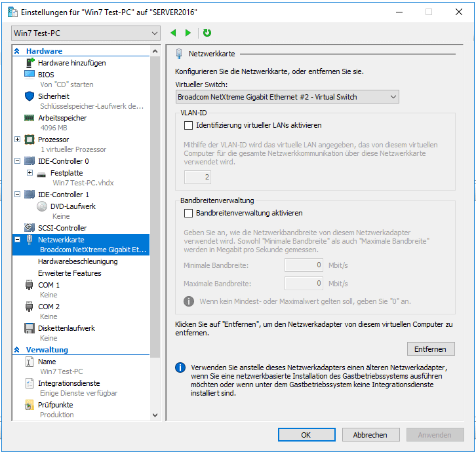Click the Prüfpunkte checkpoint icon
This screenshot has height=452, width=476.
(29, 405)
